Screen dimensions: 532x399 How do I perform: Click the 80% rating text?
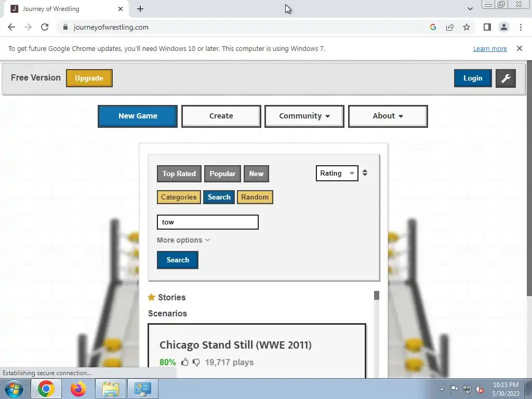168,362
